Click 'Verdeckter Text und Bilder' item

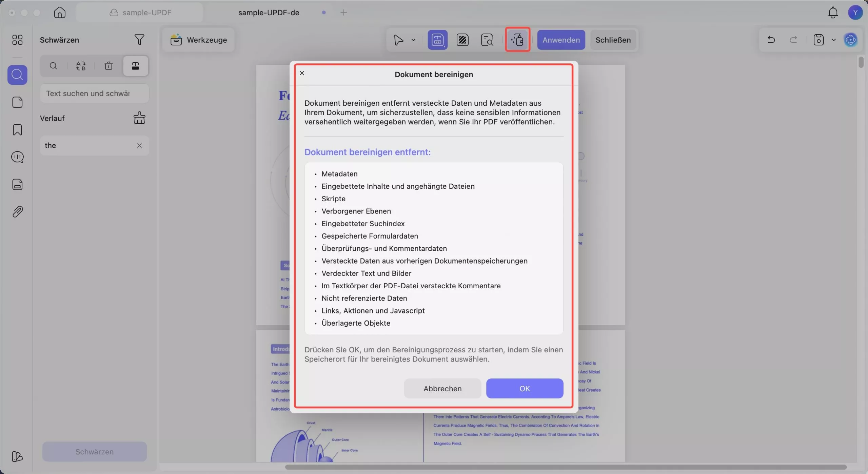(366, 273)
